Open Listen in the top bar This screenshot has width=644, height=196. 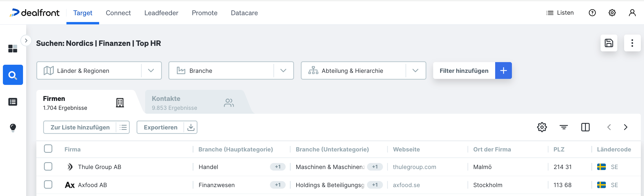click(560, 13)
